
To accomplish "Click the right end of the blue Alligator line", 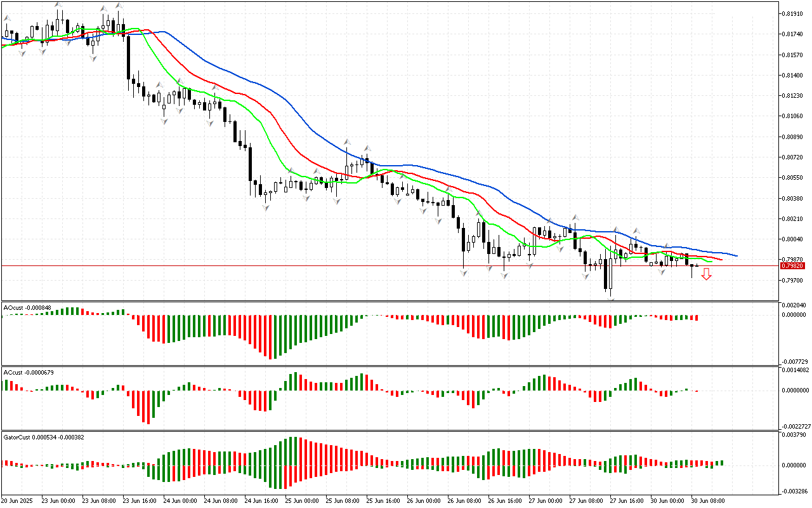I will tap(736, 255).
